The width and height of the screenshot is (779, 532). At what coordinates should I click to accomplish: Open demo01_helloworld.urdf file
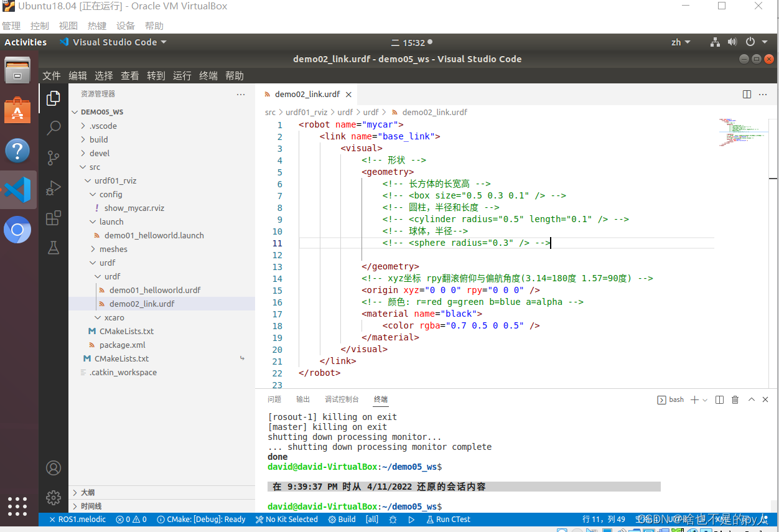pos(162,290)
